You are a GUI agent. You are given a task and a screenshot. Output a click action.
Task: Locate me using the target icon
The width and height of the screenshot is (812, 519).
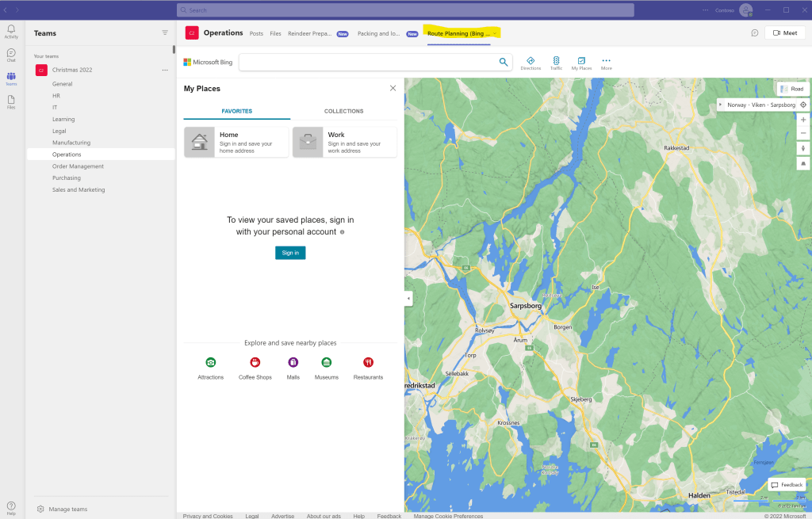pos(803,105)
